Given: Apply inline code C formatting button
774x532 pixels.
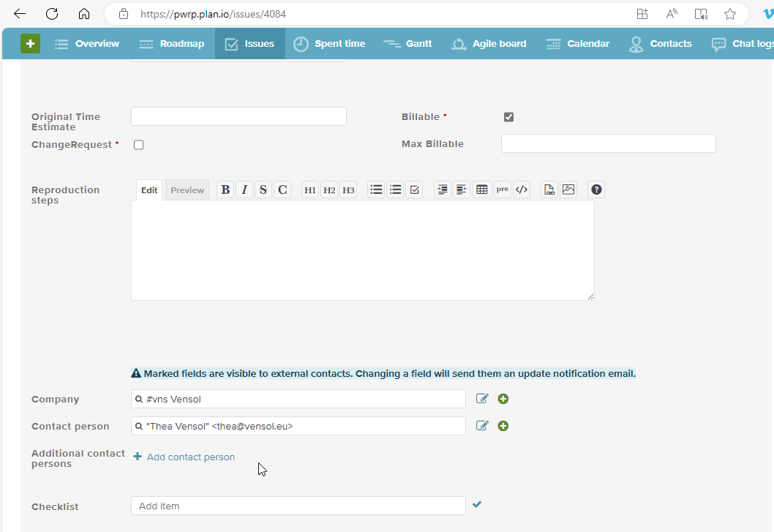Looking at the screenshot, I should click(282, 190).
